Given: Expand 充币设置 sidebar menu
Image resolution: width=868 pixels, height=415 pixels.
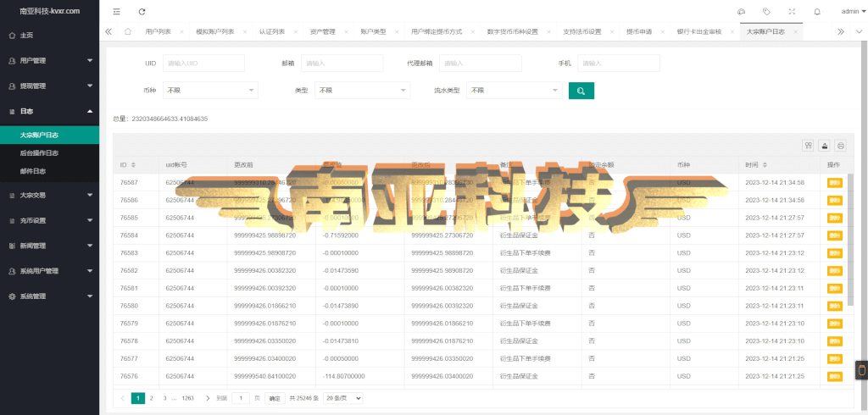Looking at the screenshot, I should (50, 220).
